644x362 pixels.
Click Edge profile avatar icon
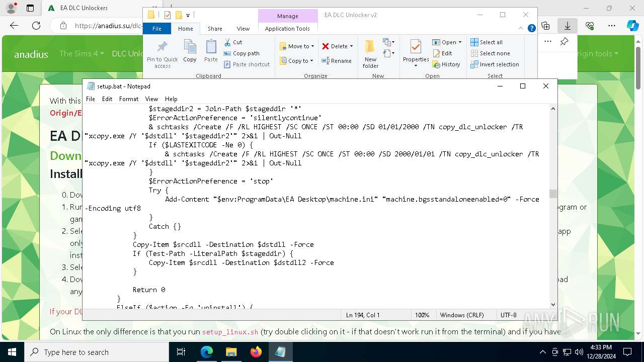coord(11,8)
